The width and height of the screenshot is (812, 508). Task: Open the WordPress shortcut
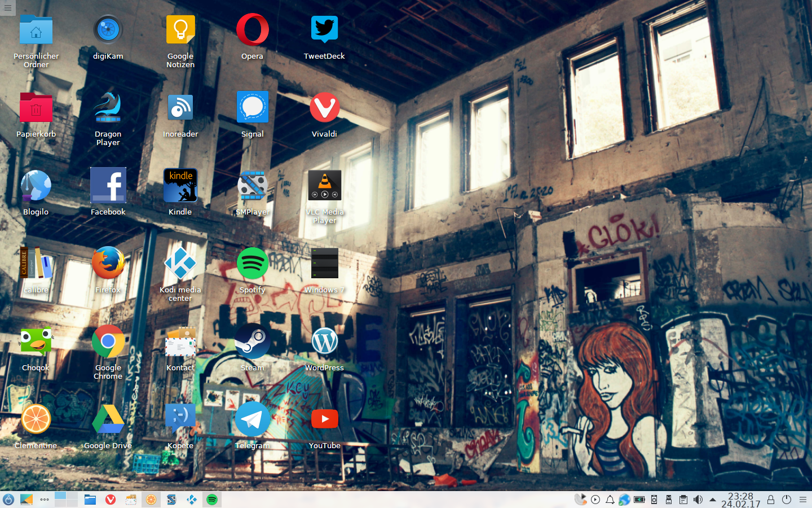click(325, 341)
